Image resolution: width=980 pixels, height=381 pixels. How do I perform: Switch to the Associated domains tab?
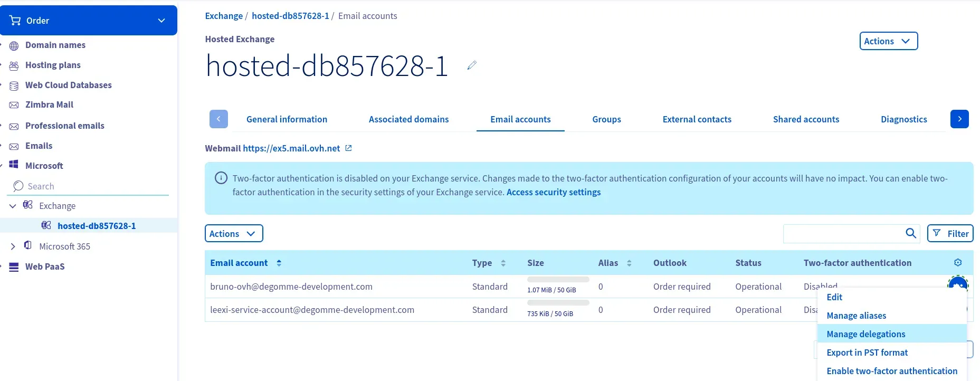click(408, 119)
